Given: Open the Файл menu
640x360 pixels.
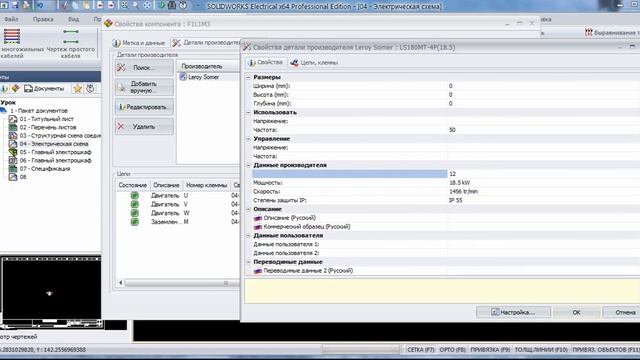Looking at the screenshot, I should pyautogui.click(x=11, y=19).
